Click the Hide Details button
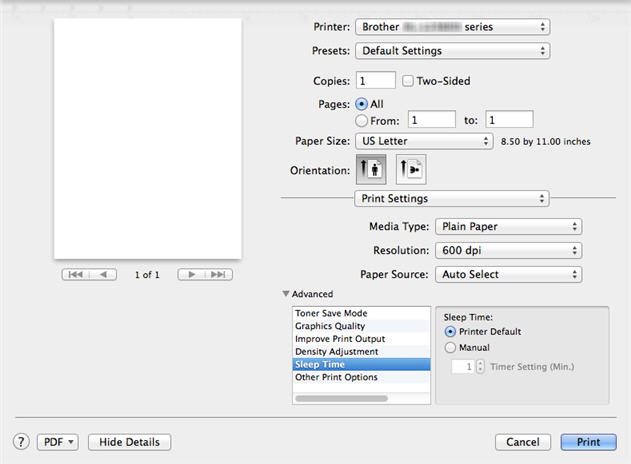This screenshot has width=631, height=464. (129, 441)
